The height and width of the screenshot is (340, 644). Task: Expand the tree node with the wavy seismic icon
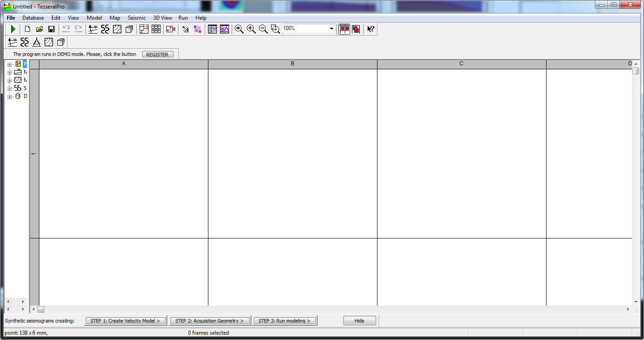(10, 89)
